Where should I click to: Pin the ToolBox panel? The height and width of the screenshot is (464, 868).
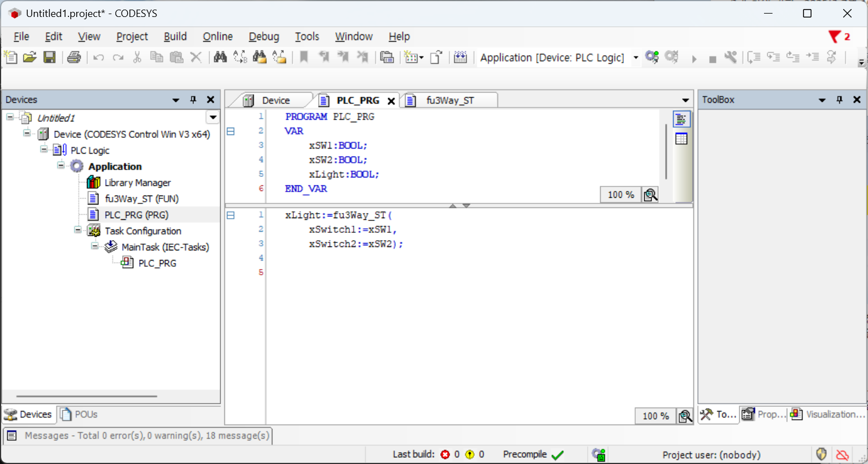pos(840,99)
